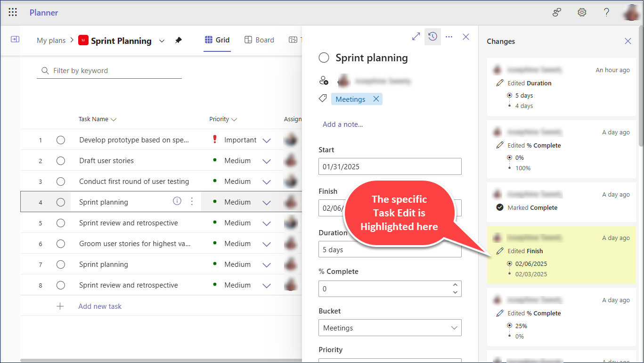This screenshot has width=644, height=363.
Task: Click the assign people icon in task pane
Action: (x=324, y=81)
